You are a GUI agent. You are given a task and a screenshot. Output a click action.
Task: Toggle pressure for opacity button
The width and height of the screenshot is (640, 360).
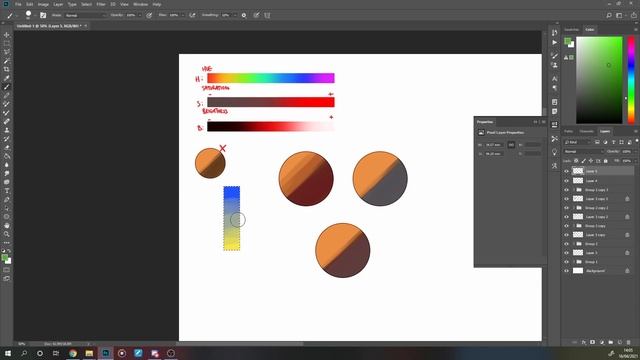click(149, 15)
